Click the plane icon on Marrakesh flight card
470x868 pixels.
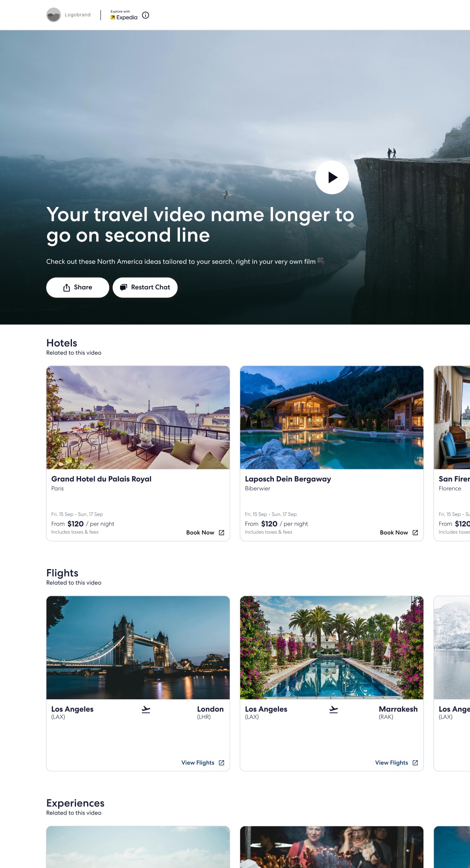333,710
